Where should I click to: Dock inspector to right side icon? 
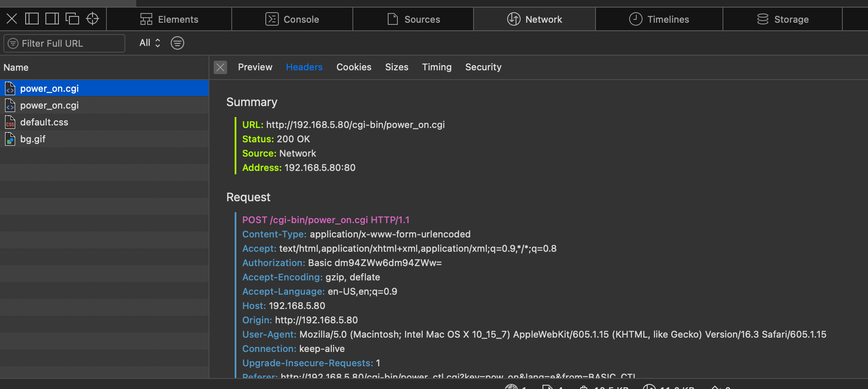[52, 19]
